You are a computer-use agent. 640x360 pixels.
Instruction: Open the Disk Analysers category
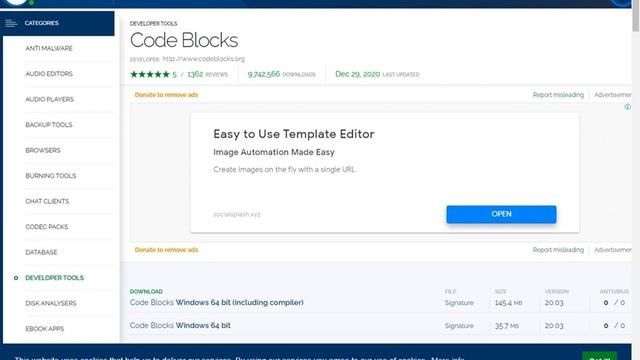[51, 303]
